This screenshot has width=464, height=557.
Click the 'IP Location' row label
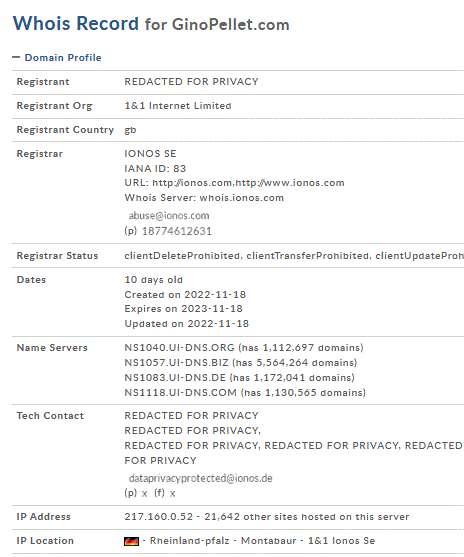(45, 541)
